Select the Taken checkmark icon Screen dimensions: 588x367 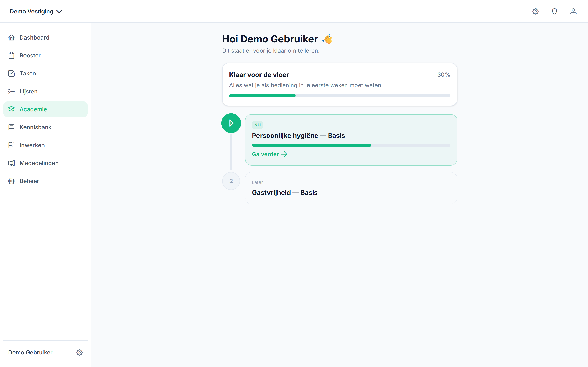[x=11, y=74]
